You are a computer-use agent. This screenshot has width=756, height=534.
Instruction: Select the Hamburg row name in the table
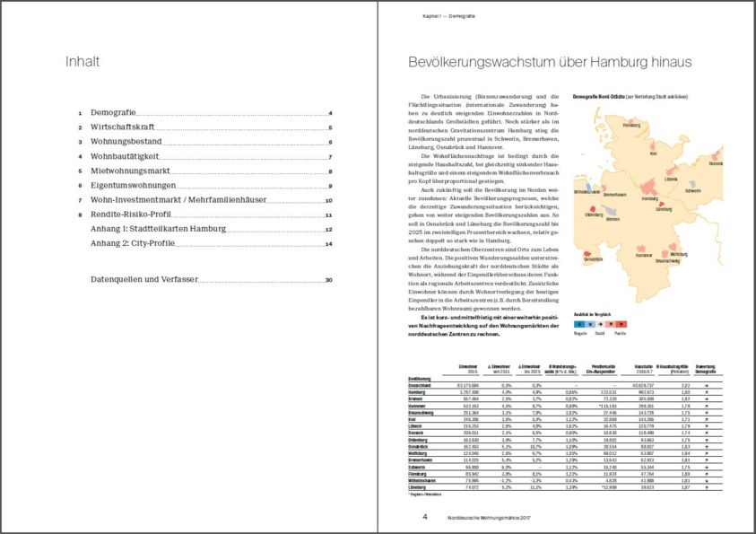pos(417,393)
